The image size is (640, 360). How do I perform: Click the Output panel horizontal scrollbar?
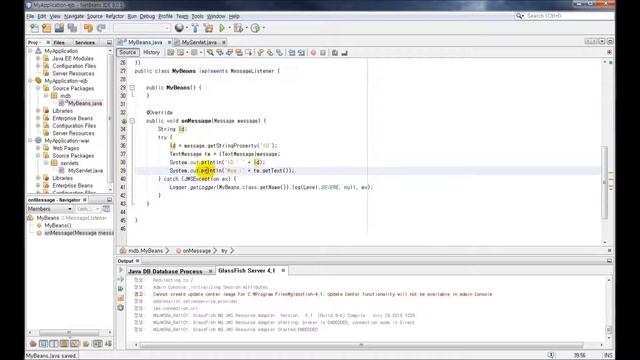coord(361,345)
